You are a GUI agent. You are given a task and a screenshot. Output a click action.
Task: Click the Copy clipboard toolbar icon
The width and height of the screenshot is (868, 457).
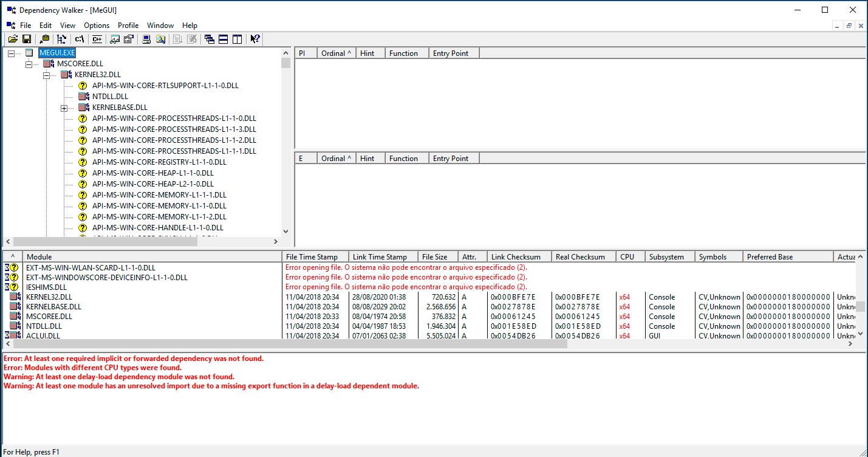point(45,39)
